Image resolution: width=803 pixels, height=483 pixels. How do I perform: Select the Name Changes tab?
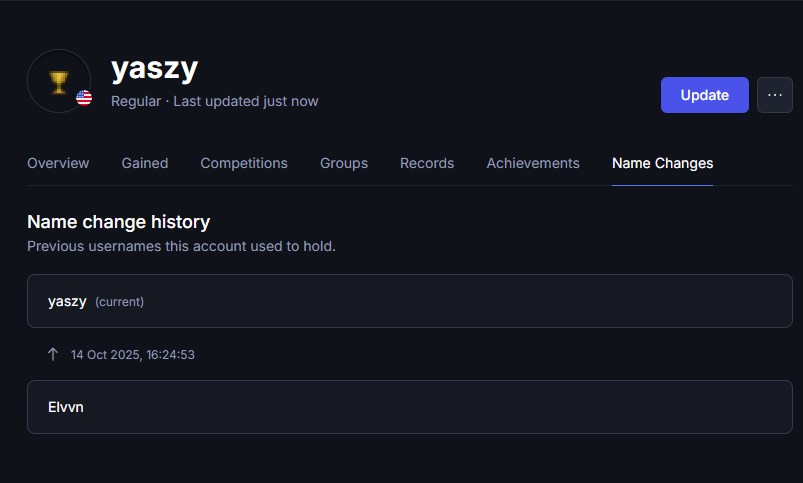tap(662, 163)
